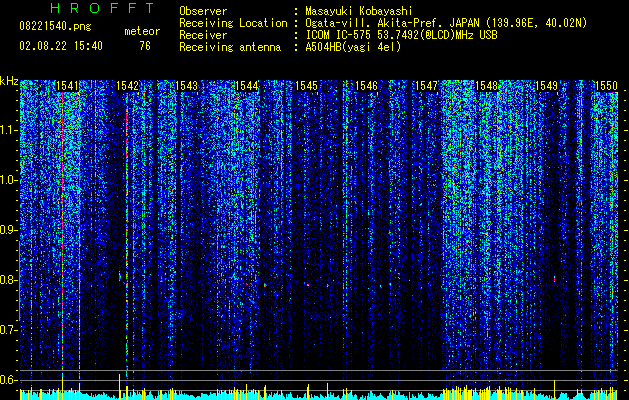Click the 0.7 frequency axis label
The height and width of the screenshot is (400, 629).
[x=8, y=330]
